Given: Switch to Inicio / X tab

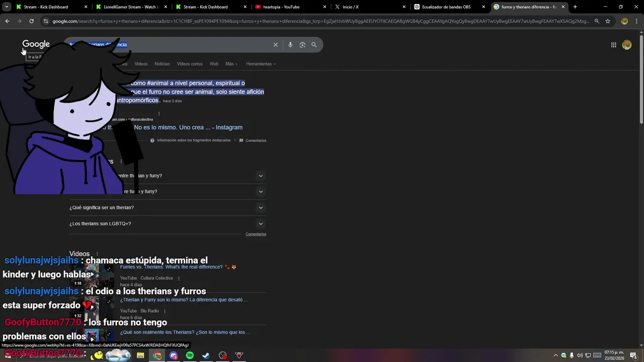Looking at the screenshot, I should pos(370,7).
